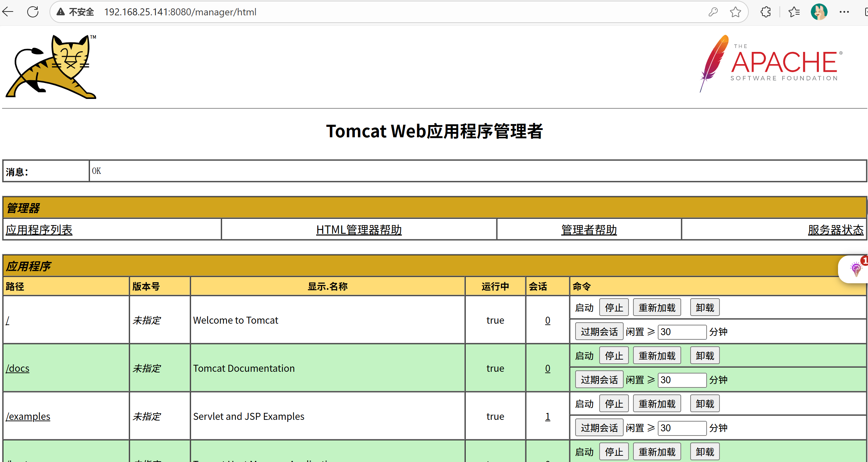
Task: Click 过期会话 for Welcome to Tomcat app
Action: pos(599,332)
